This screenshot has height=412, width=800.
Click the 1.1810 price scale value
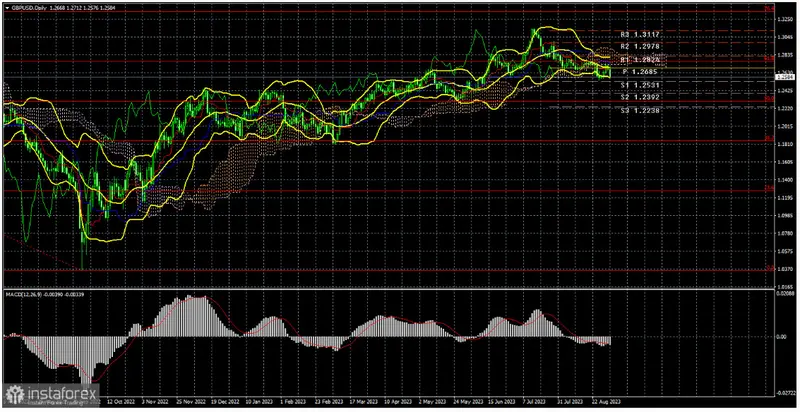[783, 144]
